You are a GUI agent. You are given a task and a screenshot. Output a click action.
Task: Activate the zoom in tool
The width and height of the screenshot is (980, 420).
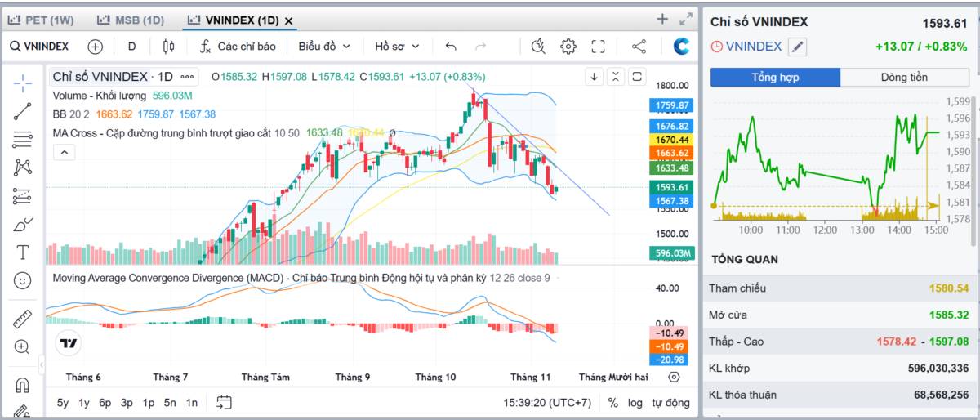[x=23, y=346]
